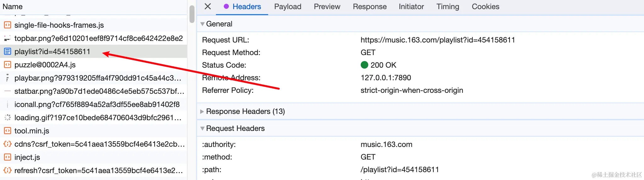Click the script icon beside single-file-hooks-frames.js
The width and height of the screenshot is (644, 180).
[7, 25]
